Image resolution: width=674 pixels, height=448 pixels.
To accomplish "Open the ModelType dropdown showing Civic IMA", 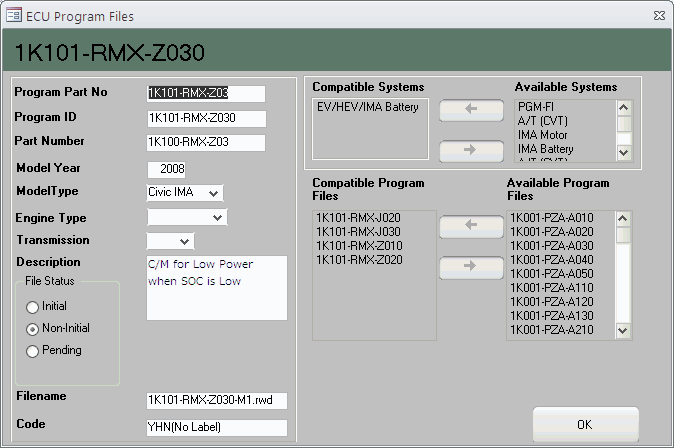I will (216, 192).
